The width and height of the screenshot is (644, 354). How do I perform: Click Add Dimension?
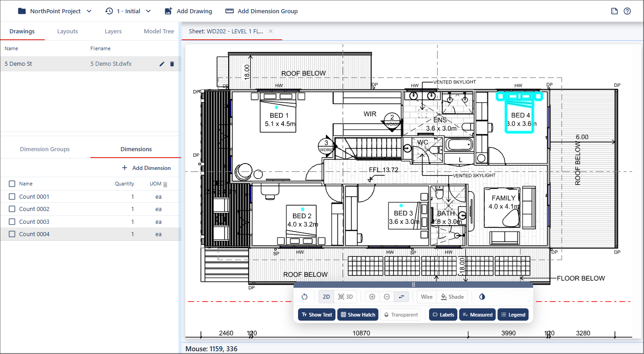tap(147, 168)
